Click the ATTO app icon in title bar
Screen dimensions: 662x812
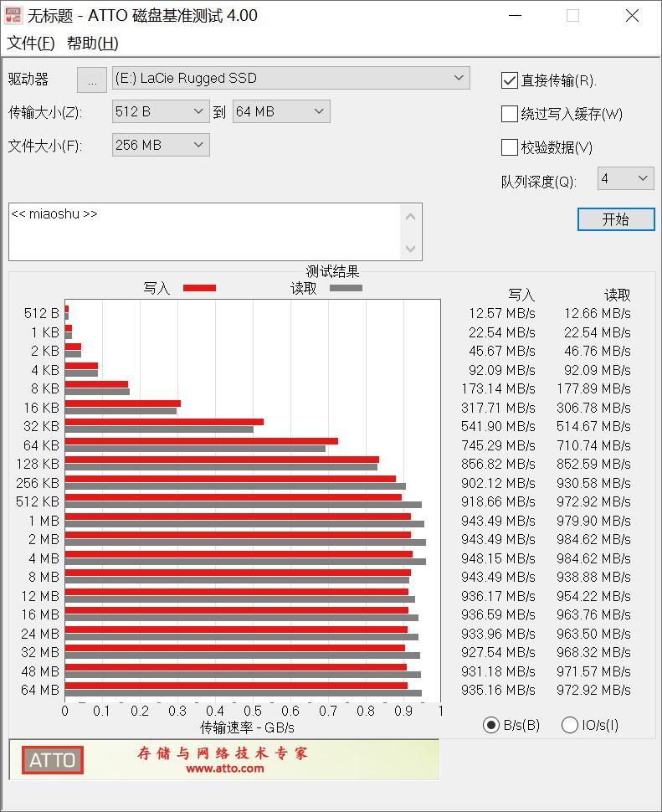(x=13, y=16)
